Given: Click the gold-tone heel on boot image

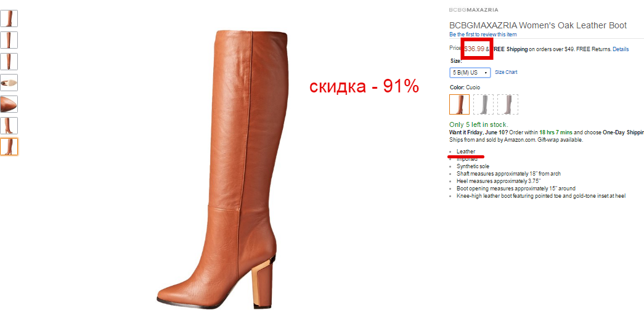Looking at the screenshot, I should (261, 284).
